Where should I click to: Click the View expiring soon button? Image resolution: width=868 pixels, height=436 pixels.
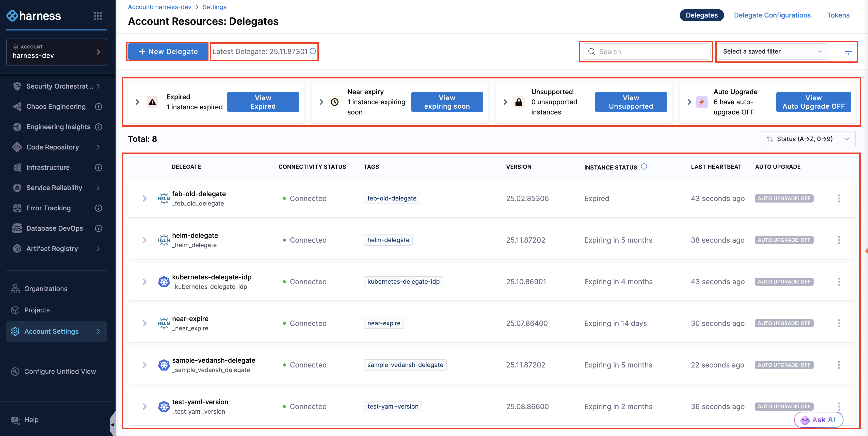click(447, 102)
